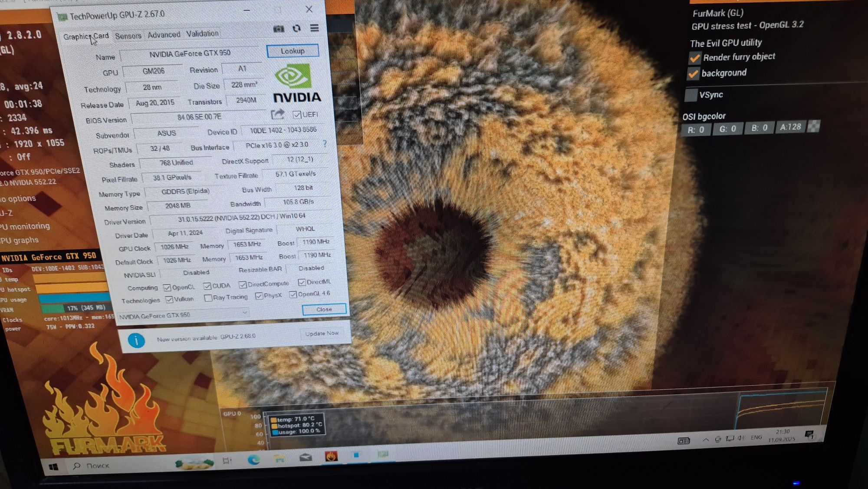
Task: Click Update Now for GPU-Z 2.68.0
Action: (x=322, y=334)
